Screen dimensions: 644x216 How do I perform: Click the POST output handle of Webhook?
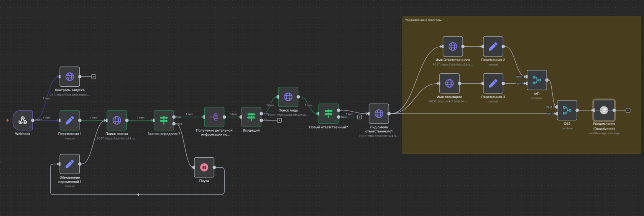click(33, 120)
